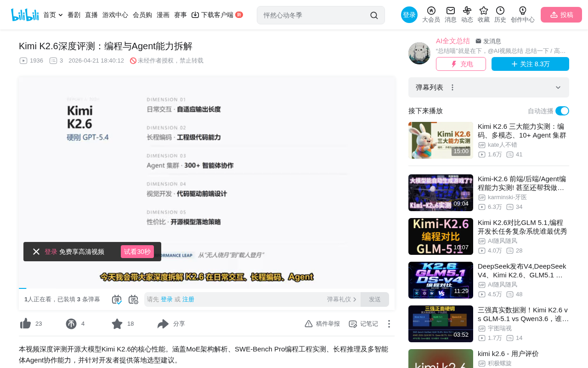Open the 会员购 menu
Viewport: 588px width, 368px height.
pyautogui.click(x=142, y=15)
